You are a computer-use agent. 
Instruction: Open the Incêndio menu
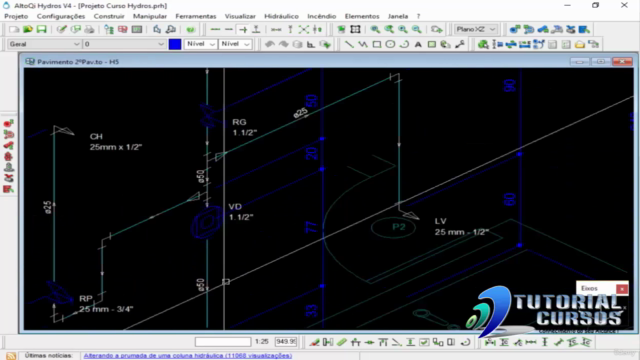click(322, 16)
